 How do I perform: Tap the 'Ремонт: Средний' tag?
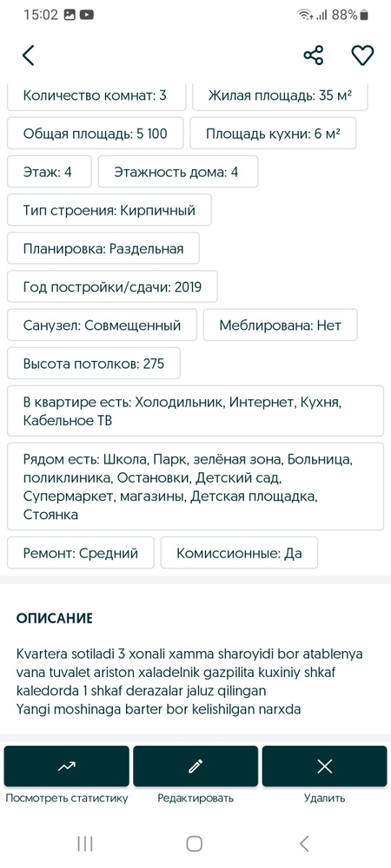coord(81,552)
